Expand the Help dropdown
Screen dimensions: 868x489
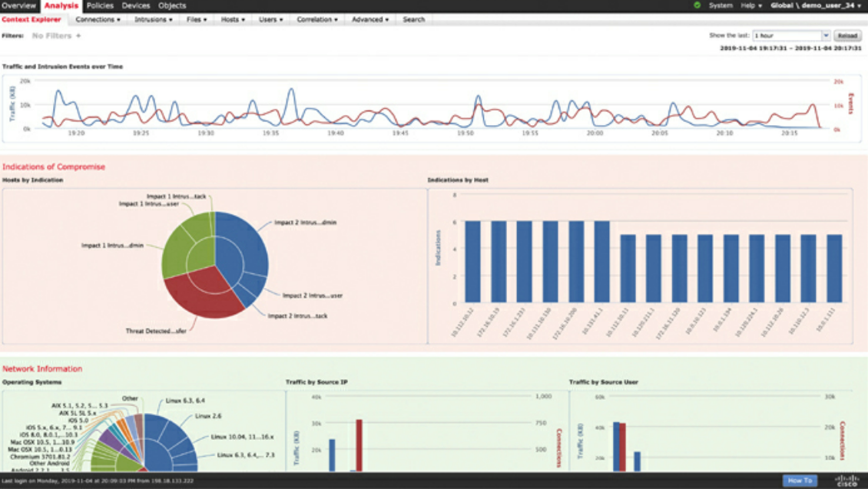(751, 5)
